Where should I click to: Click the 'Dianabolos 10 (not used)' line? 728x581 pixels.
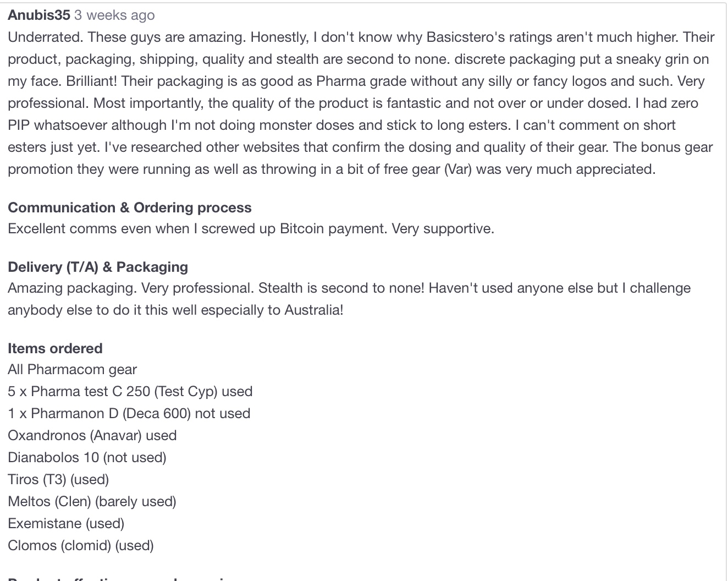[87, 457]
